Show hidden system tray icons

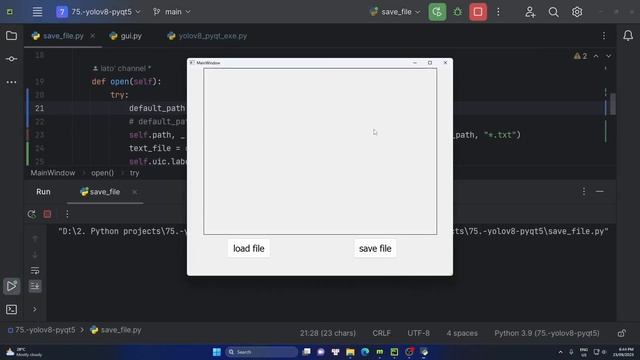[560, 352]
